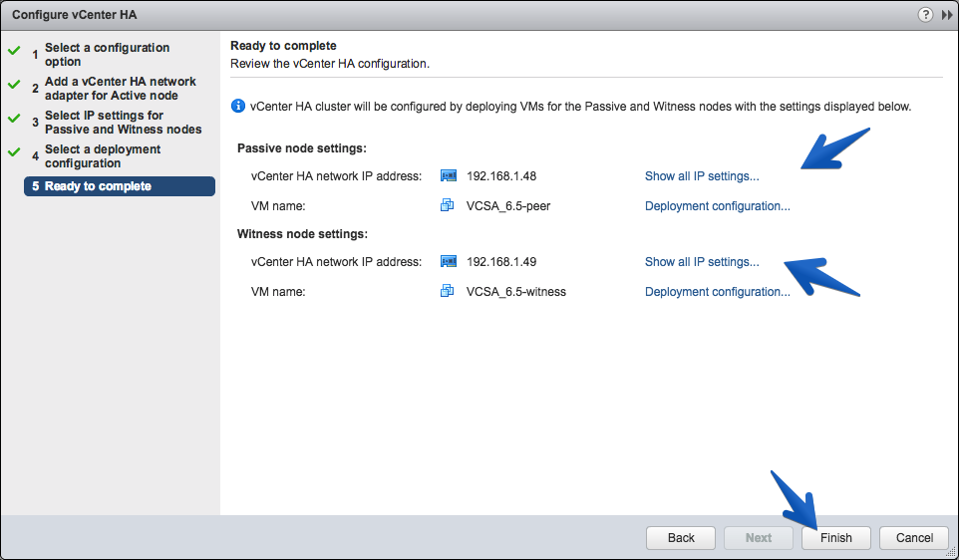Screen dimensions: 959x560
Task: Show all IP settings for Witness node
Action: point(702,262)
